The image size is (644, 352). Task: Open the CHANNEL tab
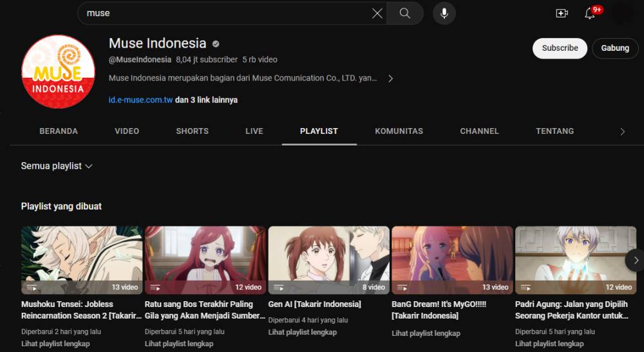tap(479, 131)
